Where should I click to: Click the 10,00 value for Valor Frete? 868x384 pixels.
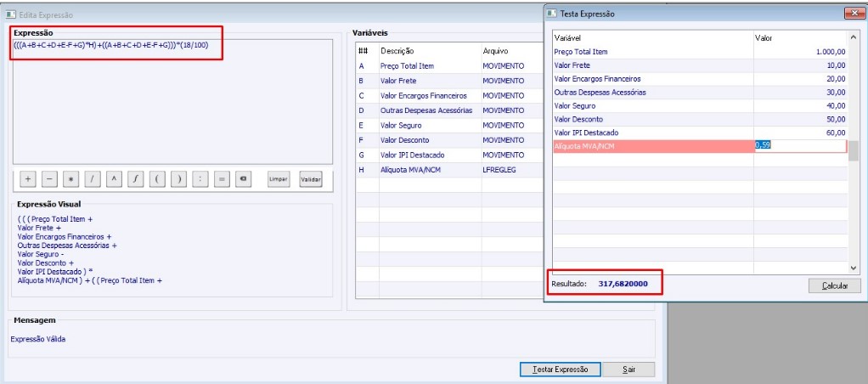point(836,65)
